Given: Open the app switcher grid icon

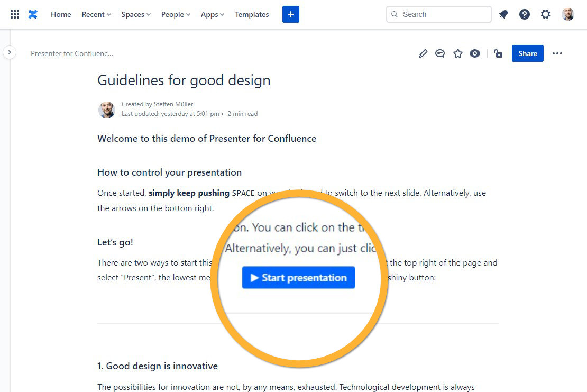Looking at the screenshot, I should click(x=15, y=14).
